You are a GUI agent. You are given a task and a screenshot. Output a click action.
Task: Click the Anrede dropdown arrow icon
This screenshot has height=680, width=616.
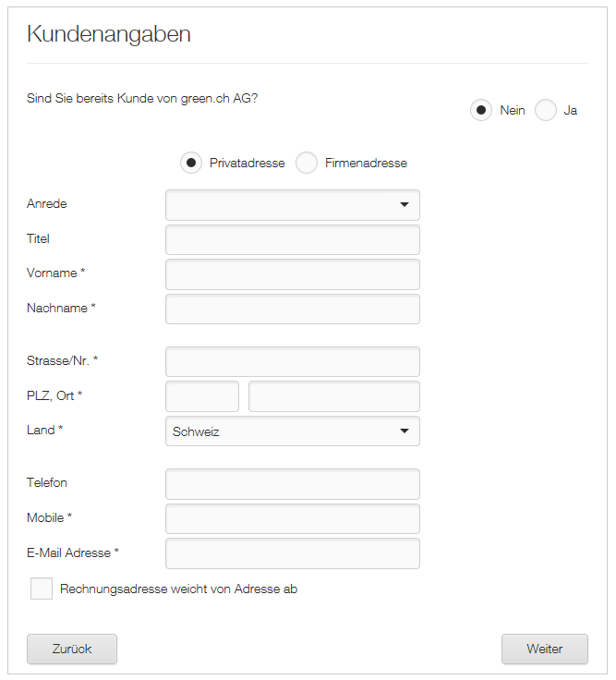point(404,205)
